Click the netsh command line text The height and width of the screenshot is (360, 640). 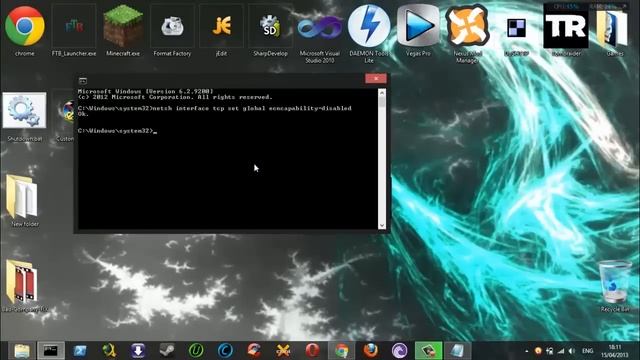pyautogui.click(x=214, y=108)
